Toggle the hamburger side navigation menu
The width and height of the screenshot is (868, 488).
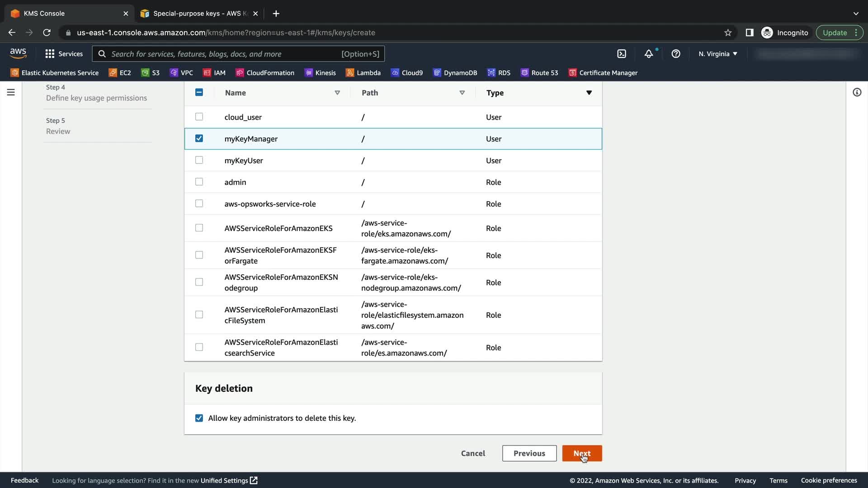[x=11, y=92]
